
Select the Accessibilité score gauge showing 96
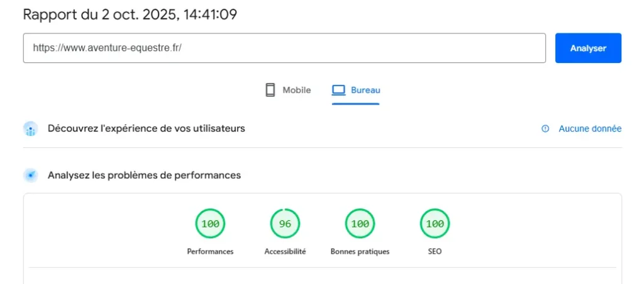285,224
